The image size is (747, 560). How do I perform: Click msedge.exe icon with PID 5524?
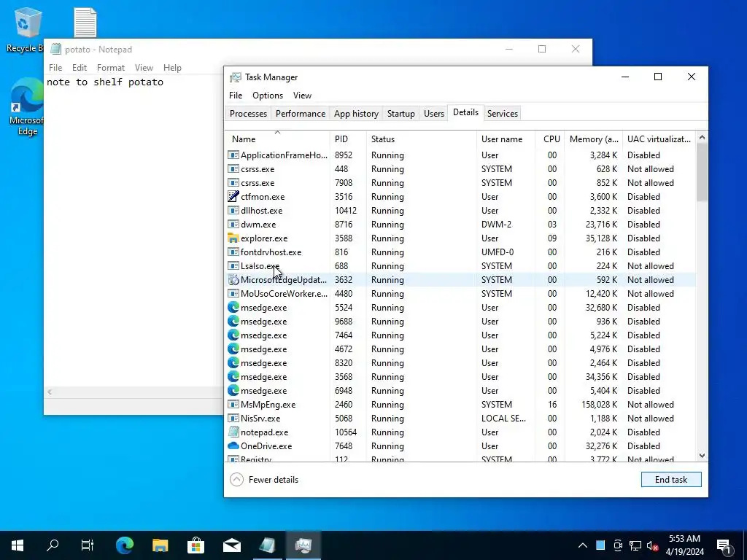point(233,308)
